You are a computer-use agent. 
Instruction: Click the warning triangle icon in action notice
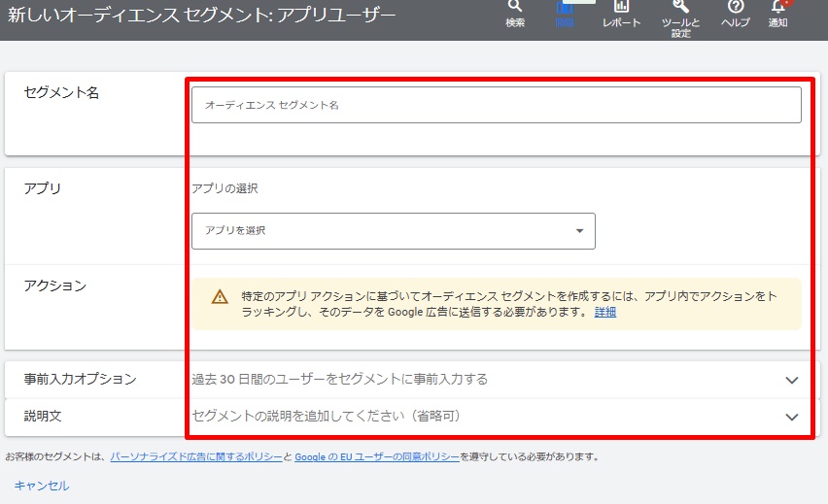point(220,297)
